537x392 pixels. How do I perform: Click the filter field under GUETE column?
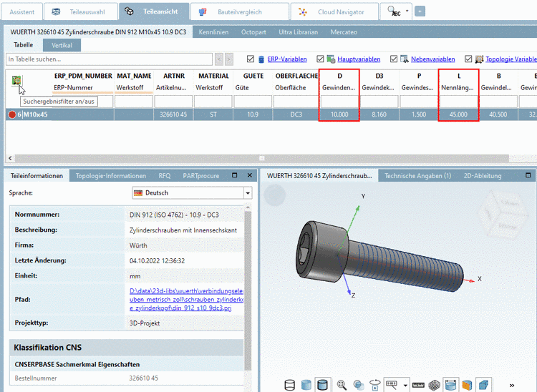tap(253, 102)
